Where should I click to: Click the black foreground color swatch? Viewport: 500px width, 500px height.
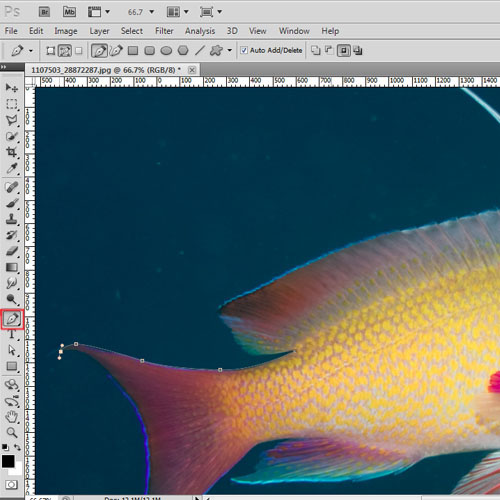8,461
